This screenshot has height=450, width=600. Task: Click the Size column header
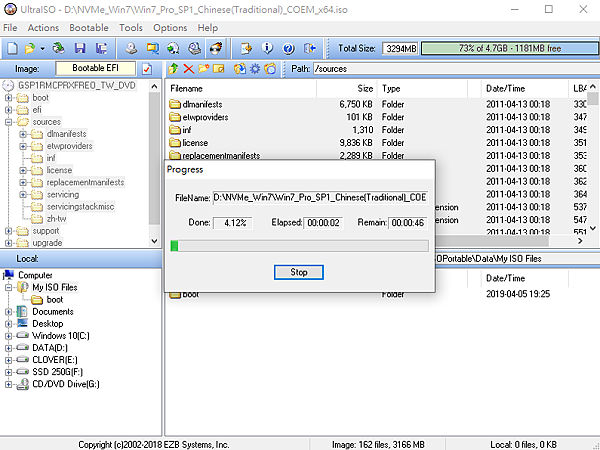click(347, 89)
